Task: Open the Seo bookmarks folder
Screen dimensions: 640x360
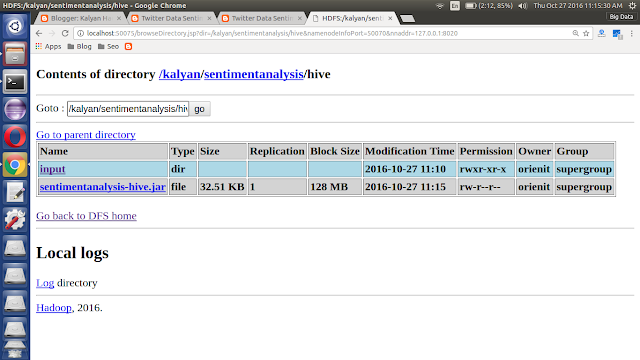Action: click(108, 47)
